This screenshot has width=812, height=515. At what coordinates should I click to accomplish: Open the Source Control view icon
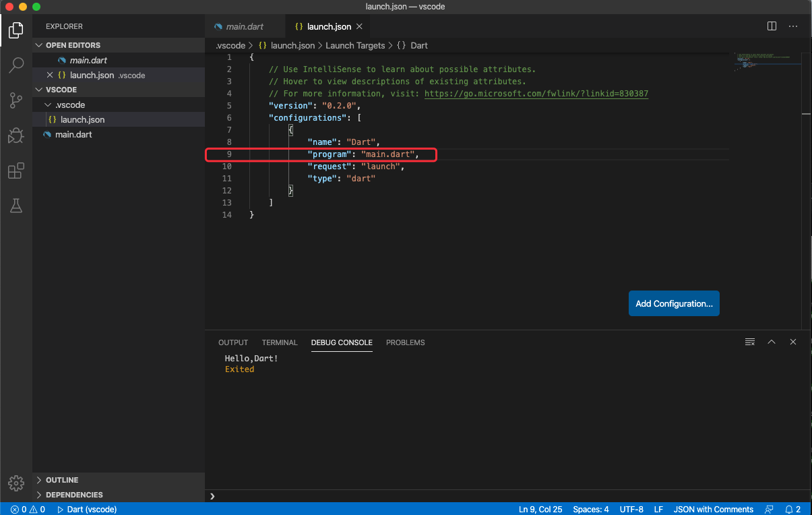point(16,100)
